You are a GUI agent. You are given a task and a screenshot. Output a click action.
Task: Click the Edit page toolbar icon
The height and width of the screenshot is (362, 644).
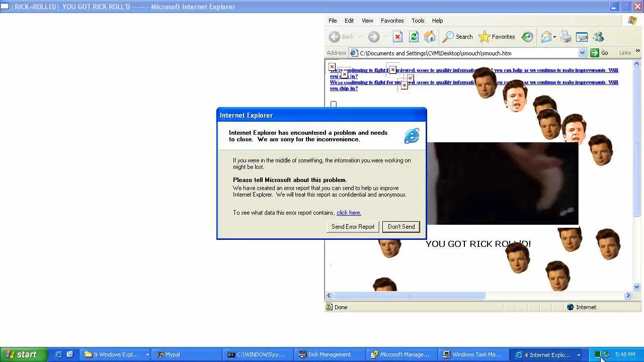pos(582,37)
